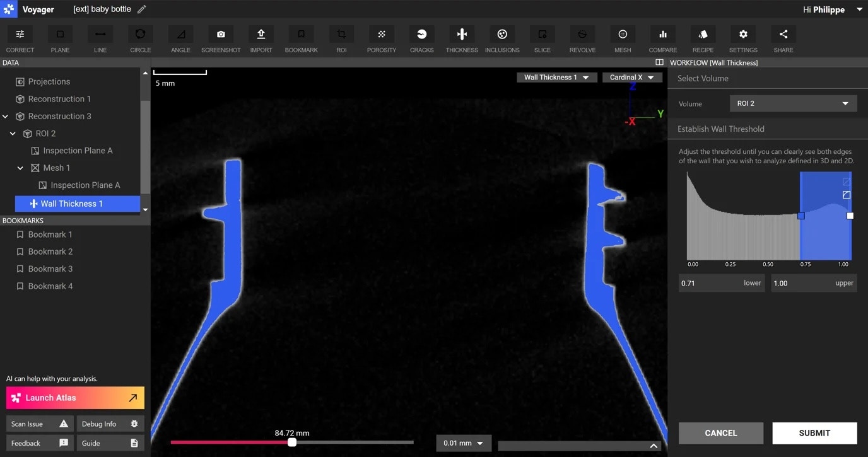Open the Correct tool

20,39
